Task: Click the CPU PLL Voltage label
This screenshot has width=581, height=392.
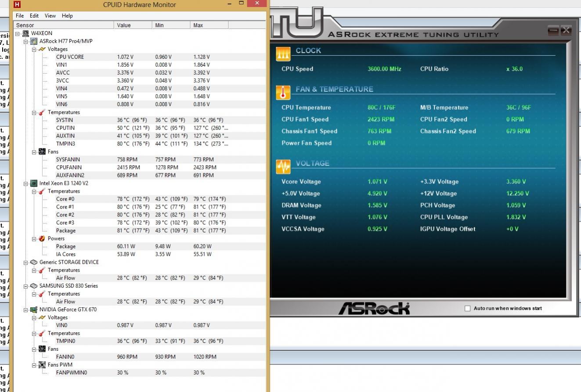Action: coord(444,217)
